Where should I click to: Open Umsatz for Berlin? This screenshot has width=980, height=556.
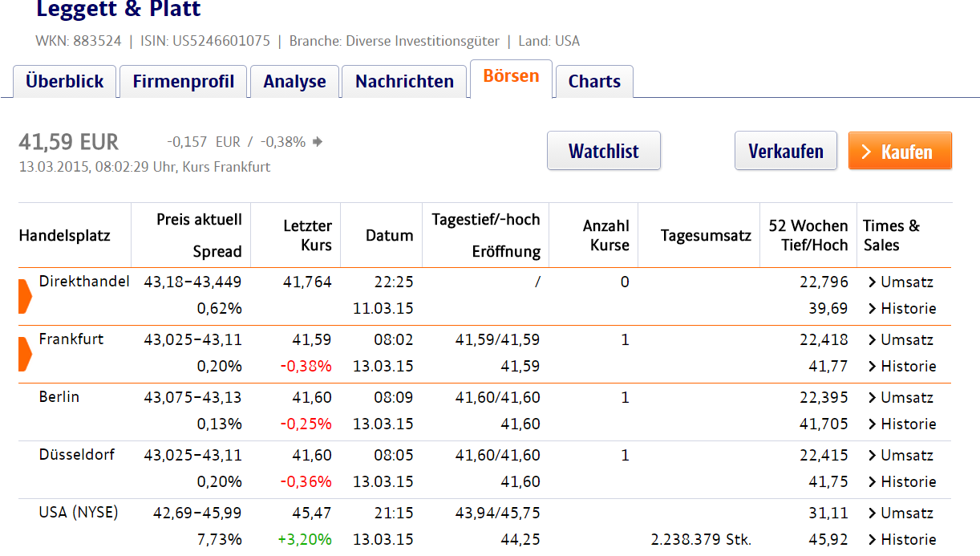[x=901, y=397]
